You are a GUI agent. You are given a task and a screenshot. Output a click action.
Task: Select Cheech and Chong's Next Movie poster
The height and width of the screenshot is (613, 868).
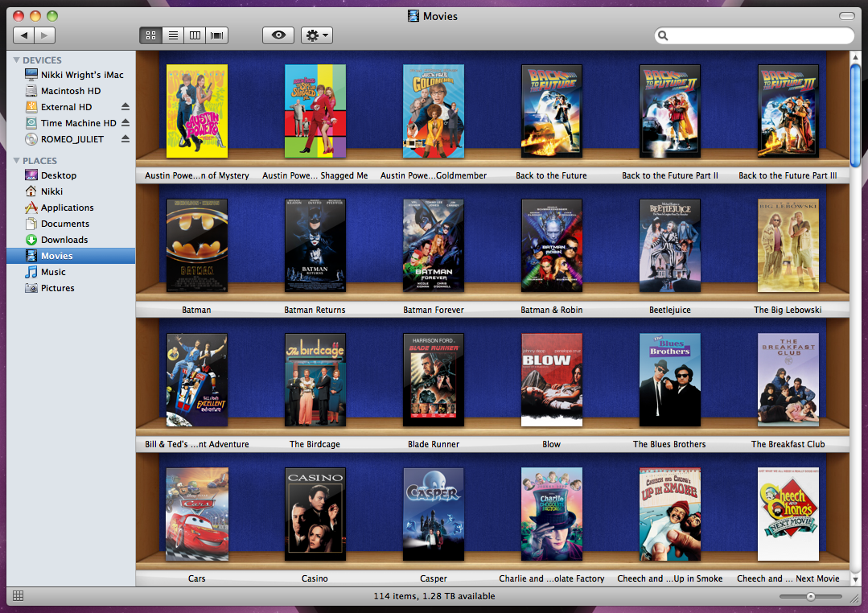[x=788, y=514]
